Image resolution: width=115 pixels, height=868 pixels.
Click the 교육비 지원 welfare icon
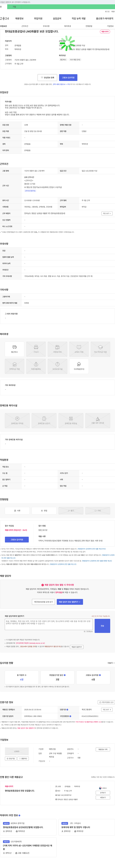point(79,349)
